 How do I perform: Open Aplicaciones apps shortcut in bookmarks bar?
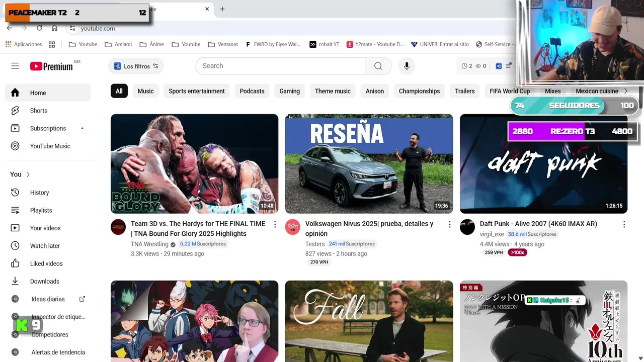pos(24,44)
